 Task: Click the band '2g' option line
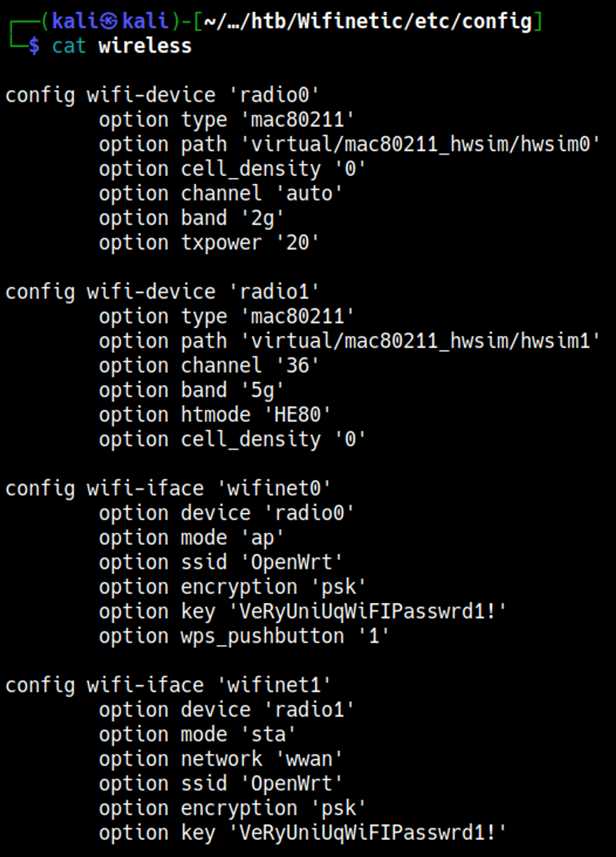click(x=191, y=218)
